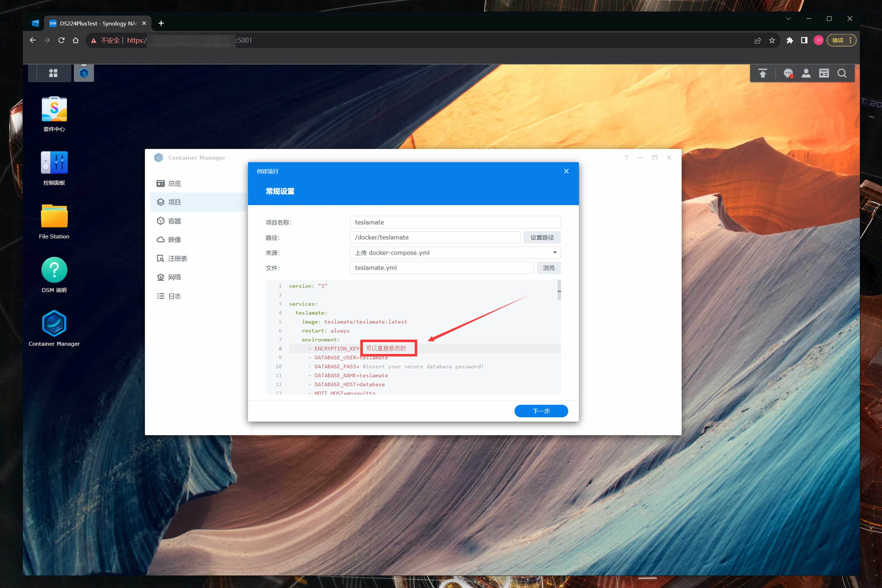Open the DSM widgets panel icon
This screenshot has height=588, width=882.
pos(824,73)
